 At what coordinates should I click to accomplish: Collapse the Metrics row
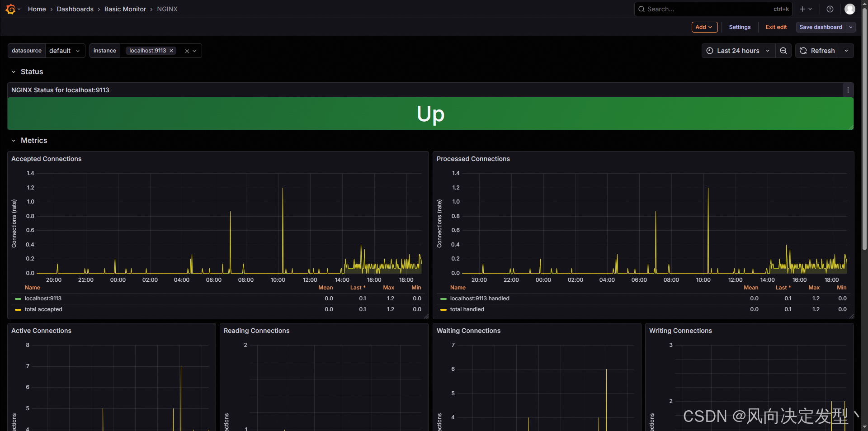click(x=30, y=141)
